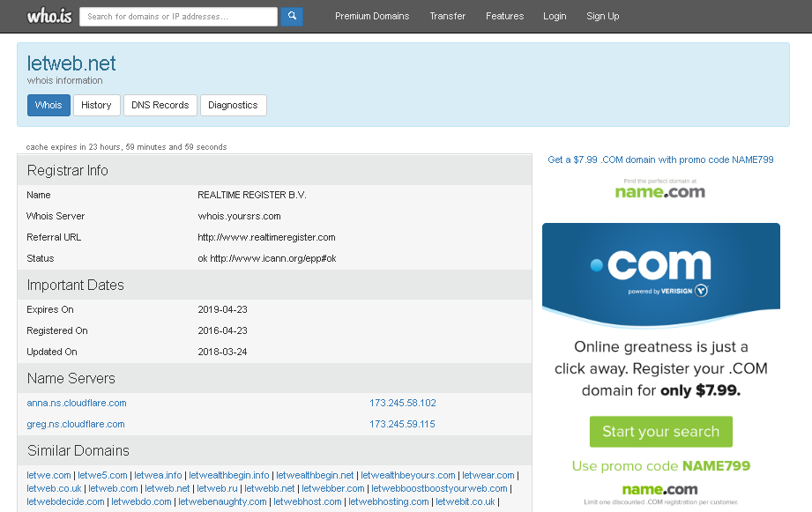
Task: Focus the domain search input field
Action: click(x=178, y=17)
